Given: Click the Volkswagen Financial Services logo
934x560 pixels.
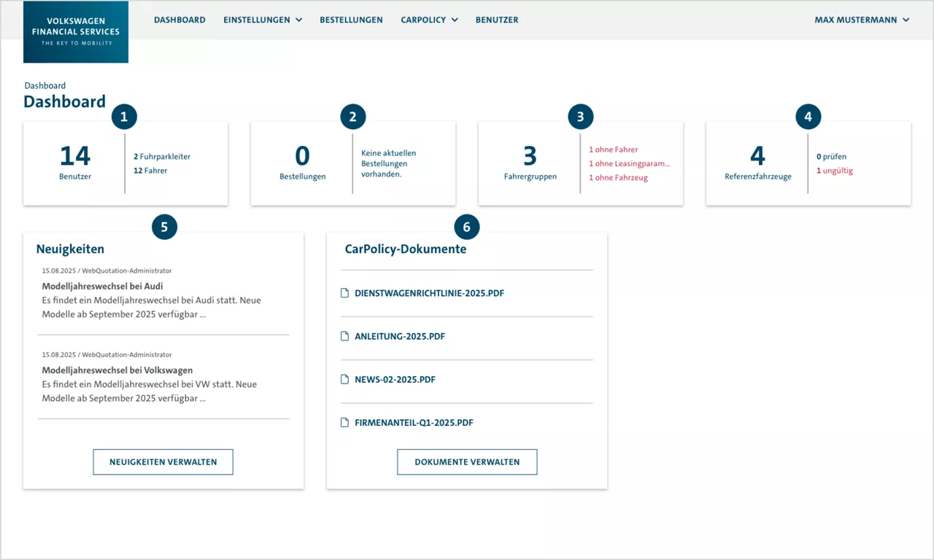Looking at the screenshot, I should [x=75, y=31].
